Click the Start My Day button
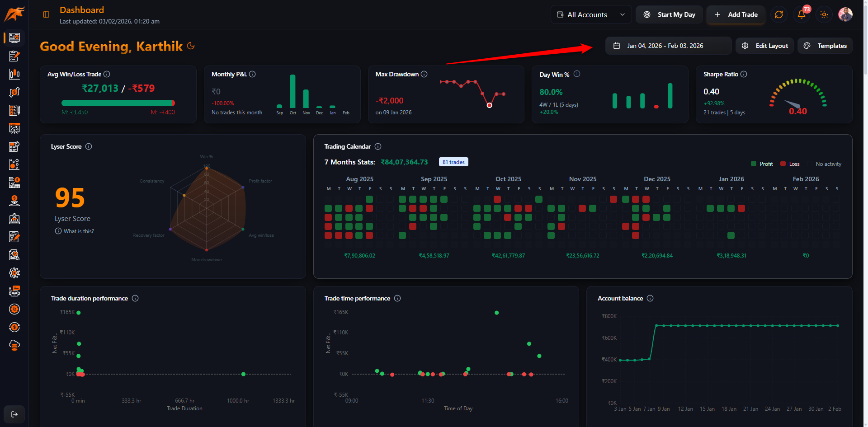The height and width of the screenshot is (427, 868). (669, 14)
